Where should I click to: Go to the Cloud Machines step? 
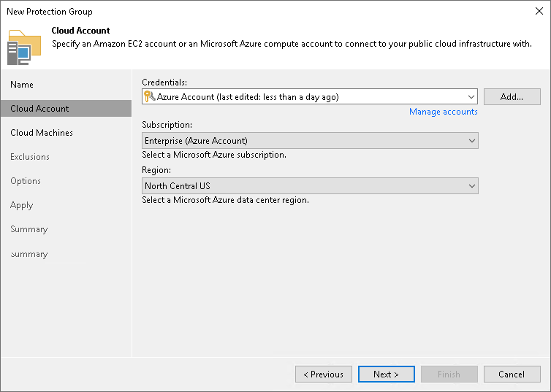[x=42, y=133]
